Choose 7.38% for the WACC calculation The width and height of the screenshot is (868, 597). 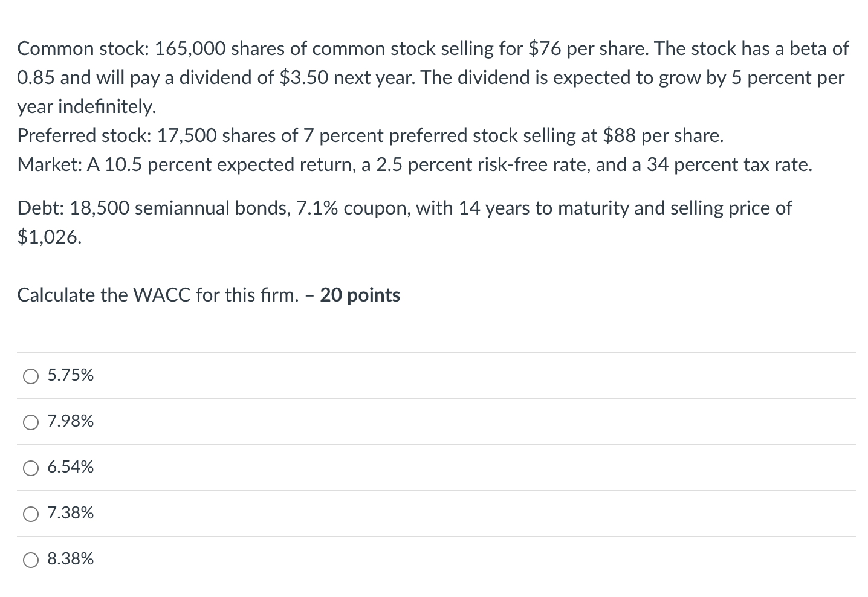pyautogui.click(x=30, y=514)
